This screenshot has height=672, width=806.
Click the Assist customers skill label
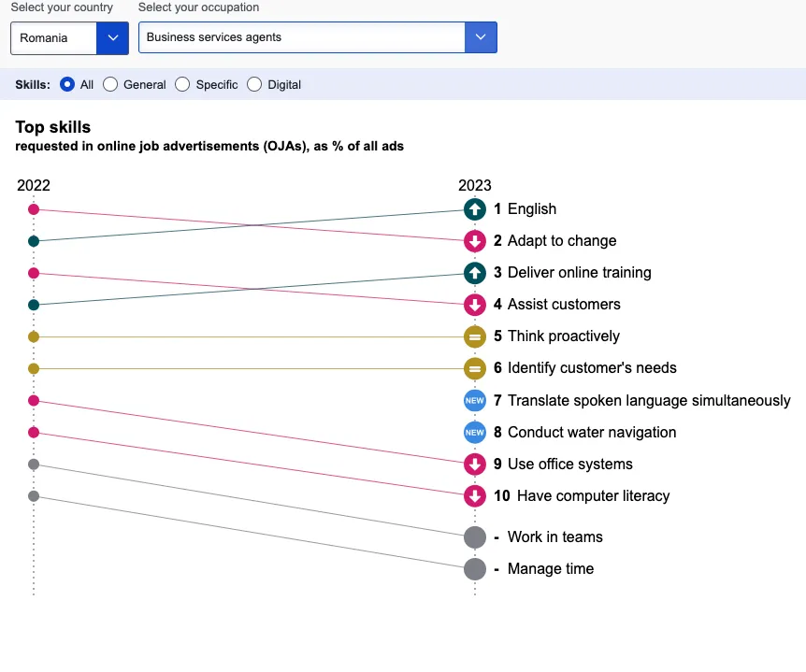click(564, 305)
